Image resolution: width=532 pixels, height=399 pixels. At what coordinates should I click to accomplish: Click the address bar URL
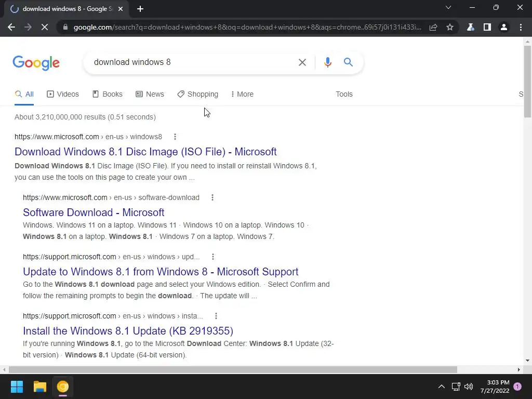coord(247,27)
